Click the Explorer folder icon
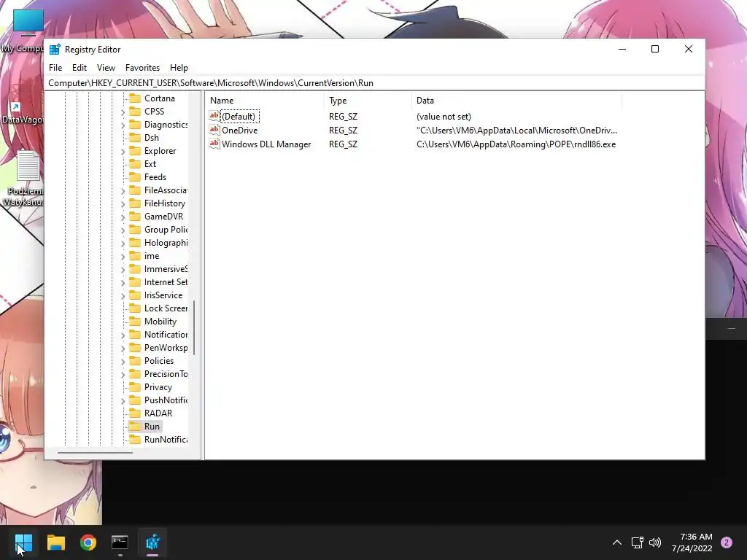The width and height of the screenshot is (747, 560). 135,150
